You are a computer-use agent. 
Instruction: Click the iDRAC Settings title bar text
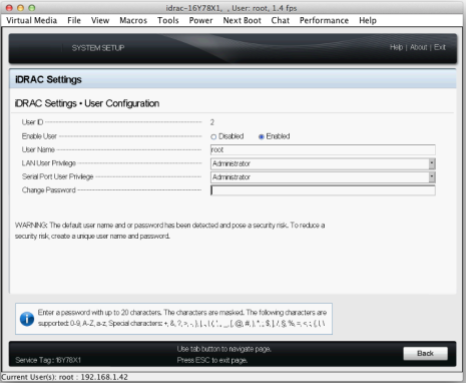click(x=48, y=79)
